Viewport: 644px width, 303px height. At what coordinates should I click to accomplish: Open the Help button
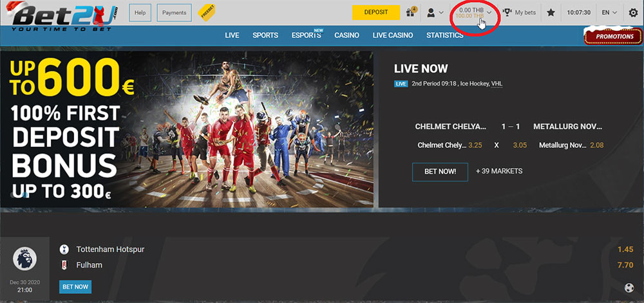pyautogui.click(x=140, y=13)
